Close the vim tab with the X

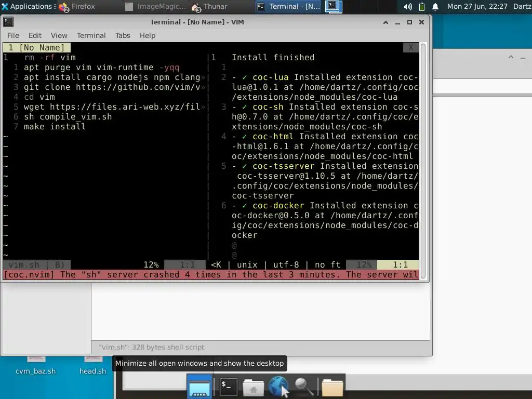click(x=411, y=47)
